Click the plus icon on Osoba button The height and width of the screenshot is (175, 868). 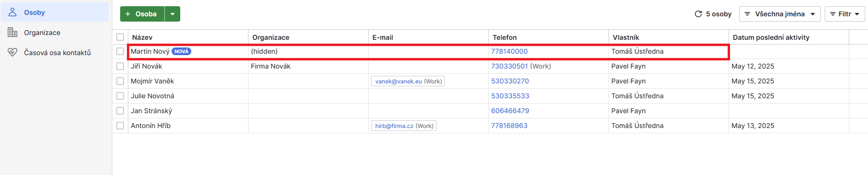coord(128,14)
